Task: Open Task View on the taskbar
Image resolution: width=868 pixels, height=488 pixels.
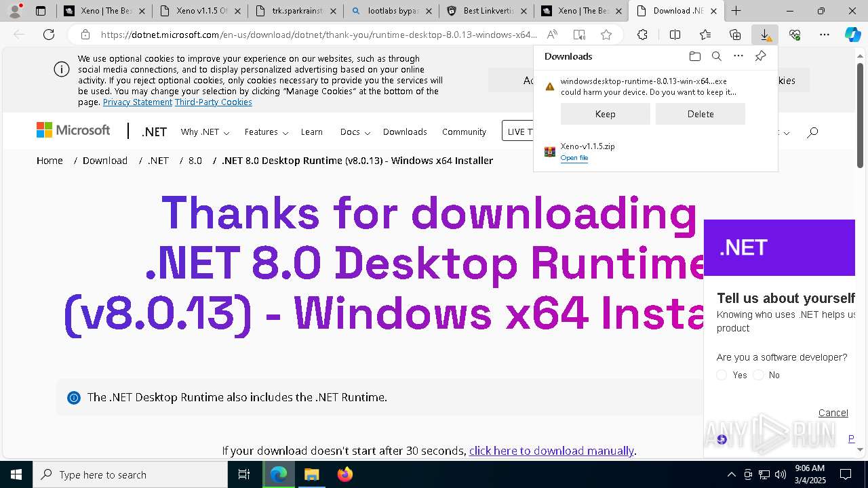Action: point(244,474)
